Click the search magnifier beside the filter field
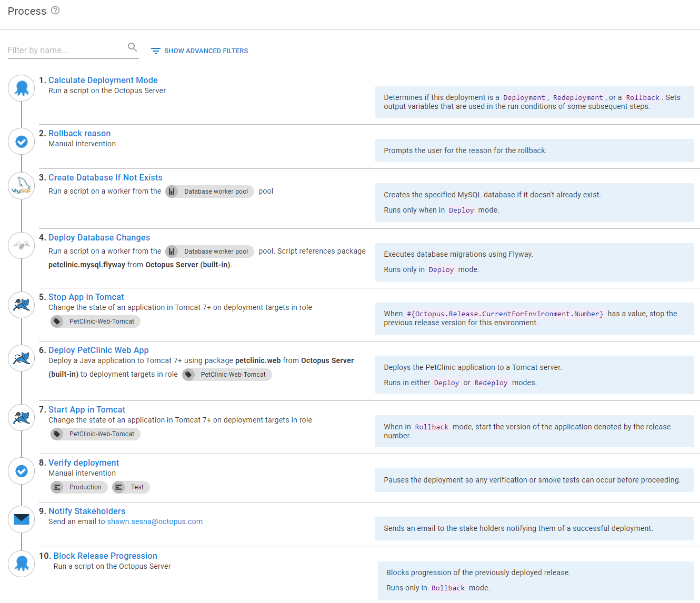The width and height of the screenshot is (700, 603). click(x=132, y=47)
